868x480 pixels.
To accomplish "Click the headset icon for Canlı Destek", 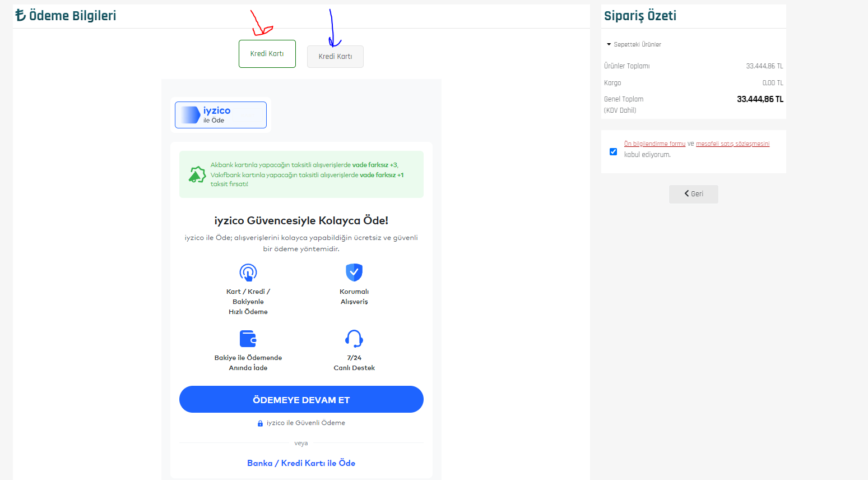I will (x=354, y=339).
